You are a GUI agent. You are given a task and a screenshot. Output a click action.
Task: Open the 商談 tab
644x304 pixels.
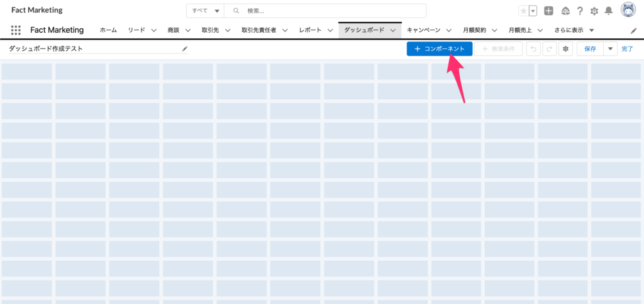click(174, 30)
